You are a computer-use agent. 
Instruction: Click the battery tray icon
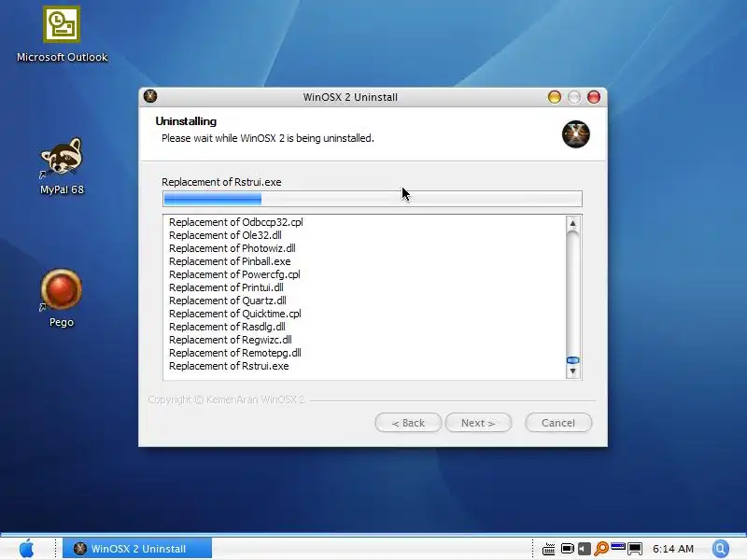coord(567,549)
